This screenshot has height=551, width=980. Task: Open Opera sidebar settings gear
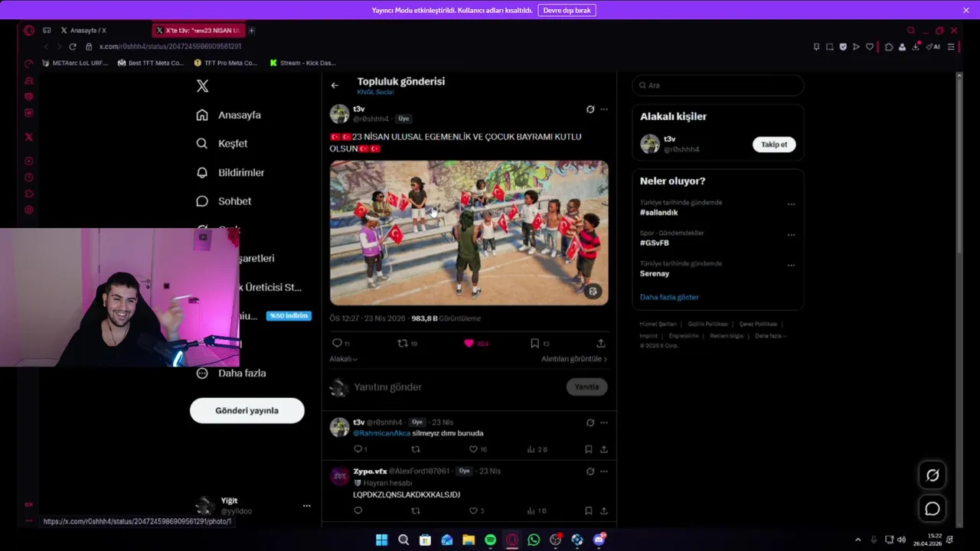point(29,210)
